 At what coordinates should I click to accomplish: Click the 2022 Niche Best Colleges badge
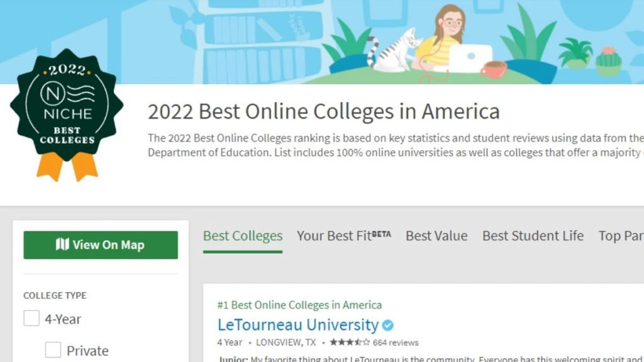pos(67,115)
